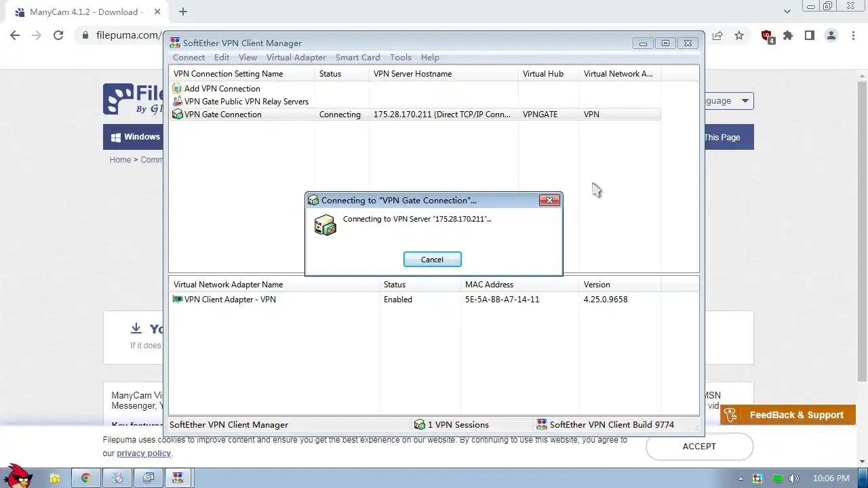
Task: Toggle the Chrome side panel
Action: pyautogui.click(x=810, y=35)
